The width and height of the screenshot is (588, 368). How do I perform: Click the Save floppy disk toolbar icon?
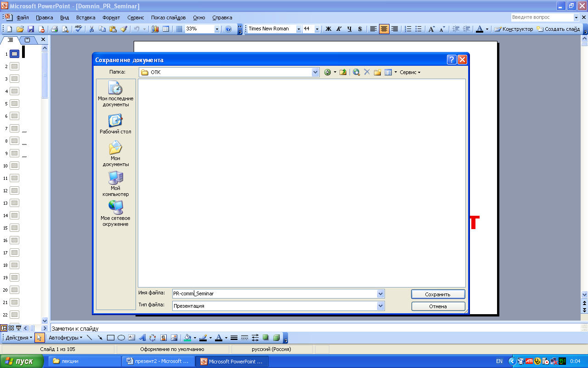[x=31, y=29]
